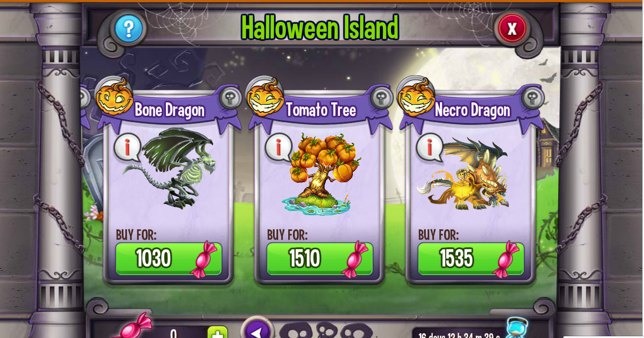The width and height of the screenshot is (644, 338).
Task: Click the skull badge on Bone Dragon banner
Action: pos(230,98)
